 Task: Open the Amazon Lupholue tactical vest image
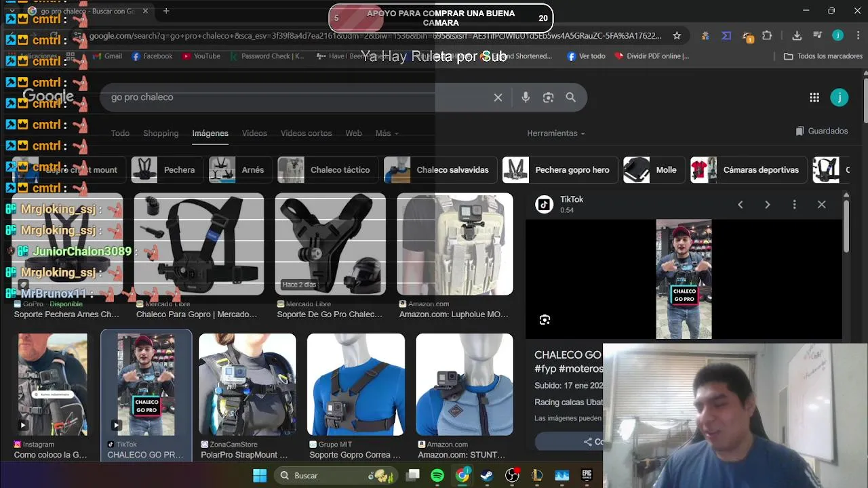pyautogui.click(x=455, y=244)
